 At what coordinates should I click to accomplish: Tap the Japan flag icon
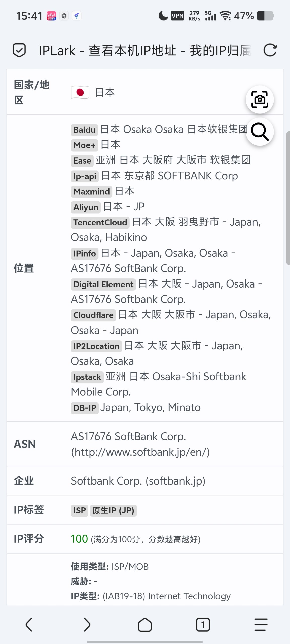(80, 92)
